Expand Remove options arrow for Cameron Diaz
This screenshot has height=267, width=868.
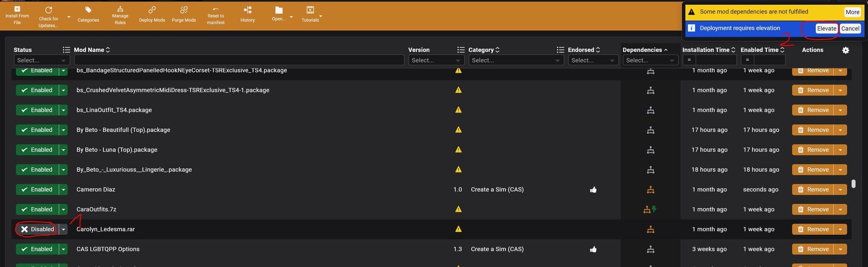click(x=840, y=190)
